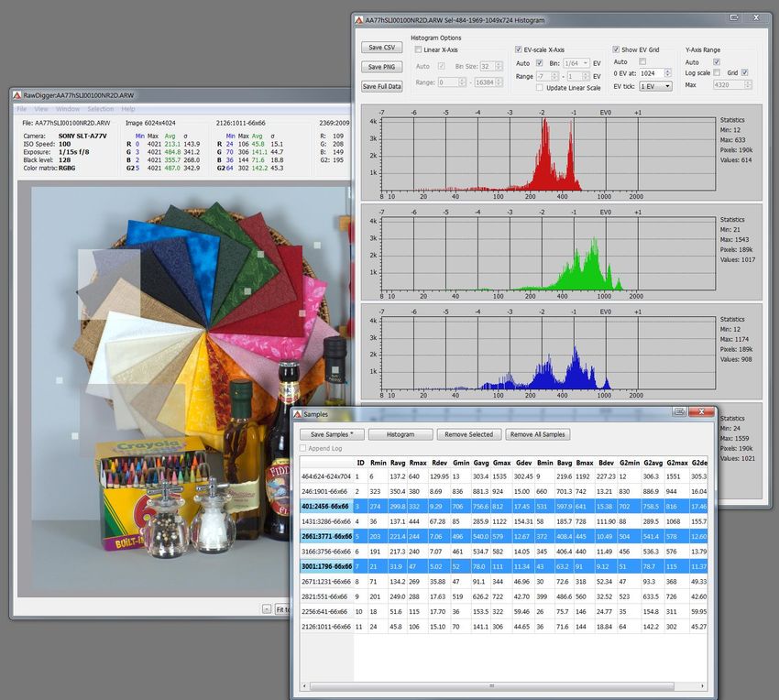
Task: Toggle the Show EV Grid checkbox
Action: (616, 49)
